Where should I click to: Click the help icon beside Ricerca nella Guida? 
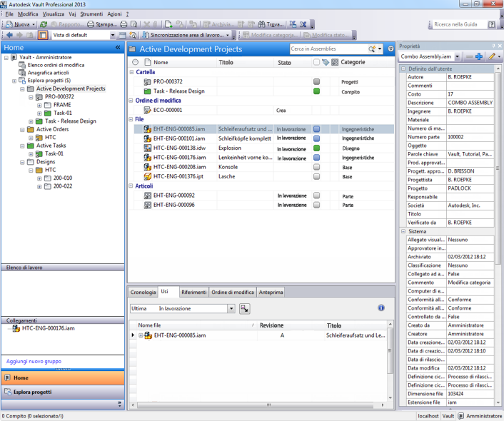pos(492,24)
